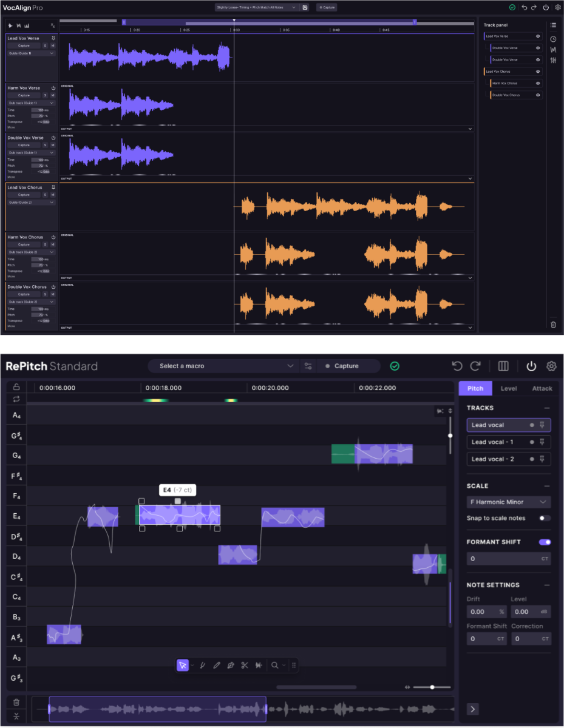Viewport: 564px width, 728px height.
Task: Enable Snap to scale notes switch
Action: (545, 518)
